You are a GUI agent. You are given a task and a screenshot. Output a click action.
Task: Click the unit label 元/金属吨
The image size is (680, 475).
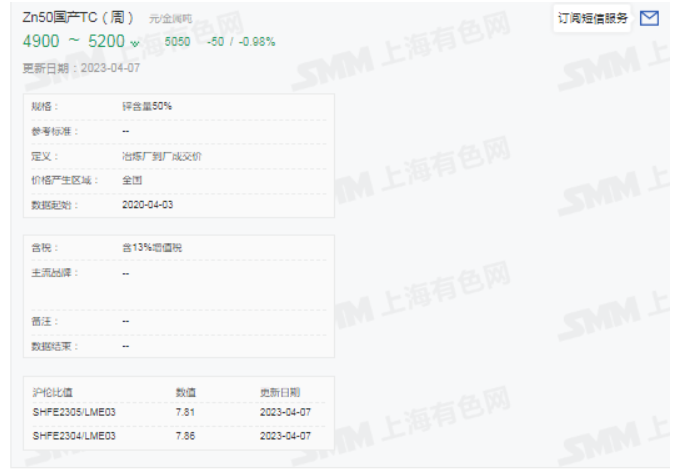pos(170,19)
